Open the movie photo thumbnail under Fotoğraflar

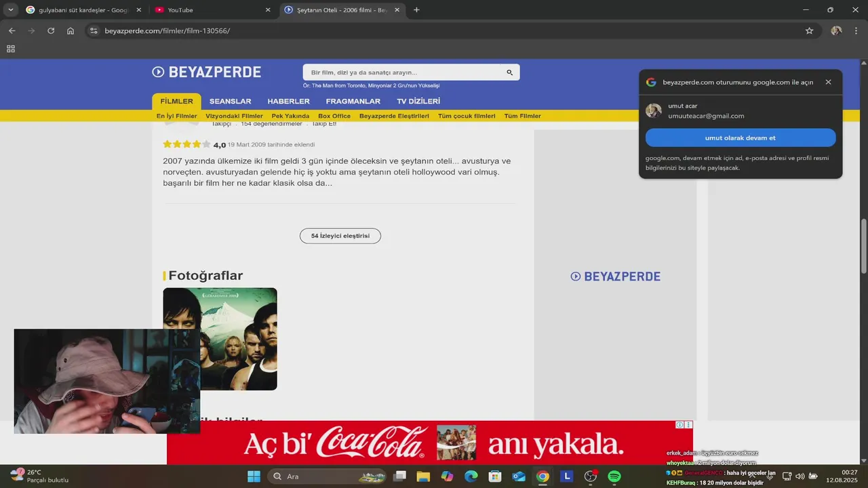click(x=220, y=339)
